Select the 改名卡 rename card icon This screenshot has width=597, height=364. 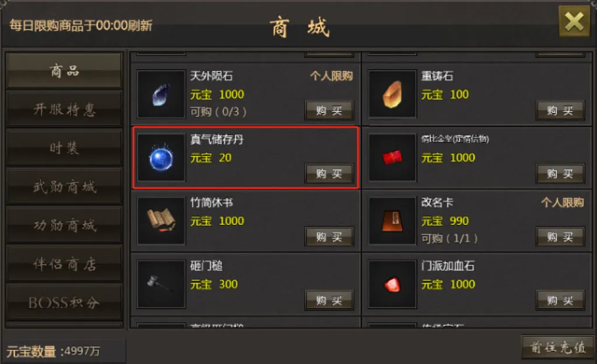click(x=392, y=221)
